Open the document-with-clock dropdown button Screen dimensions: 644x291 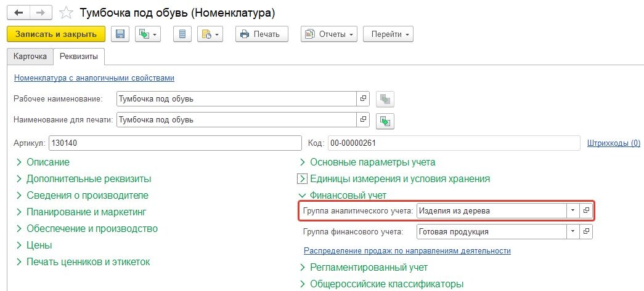210,34
